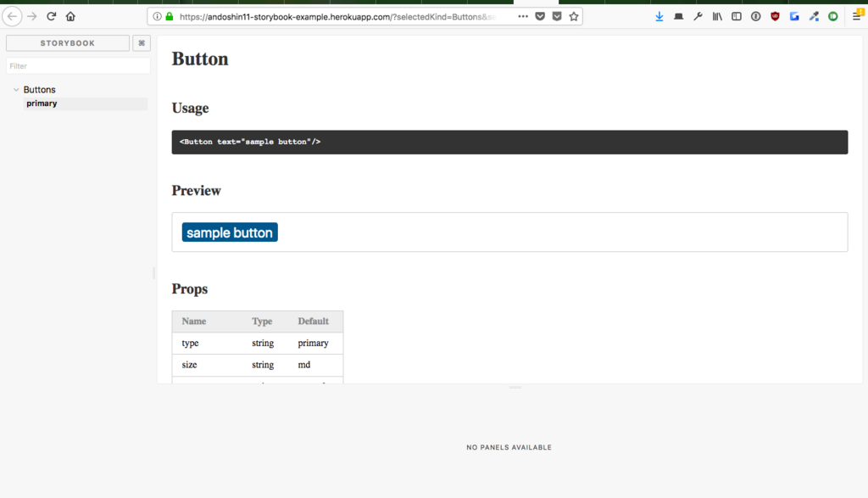
Task: Open the uBlock Origin red shield
Action: tap(775, 17)
